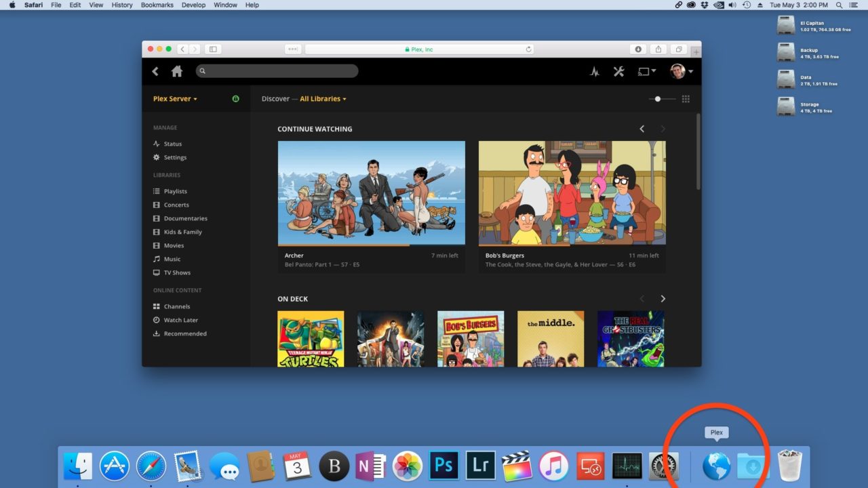Open Watch Later in sidebar
This screenshot has height=488, width=868.
(x=175, y=320)
